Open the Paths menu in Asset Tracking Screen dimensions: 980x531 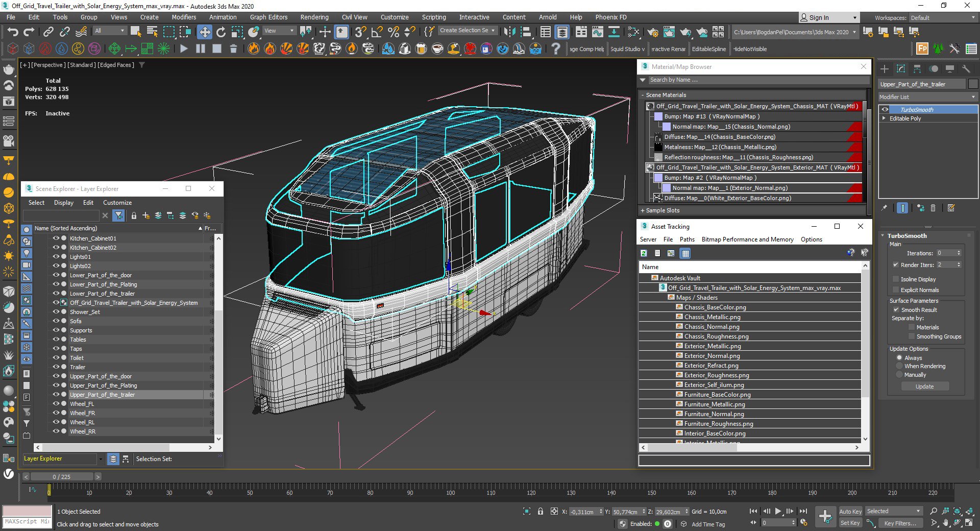687,239
